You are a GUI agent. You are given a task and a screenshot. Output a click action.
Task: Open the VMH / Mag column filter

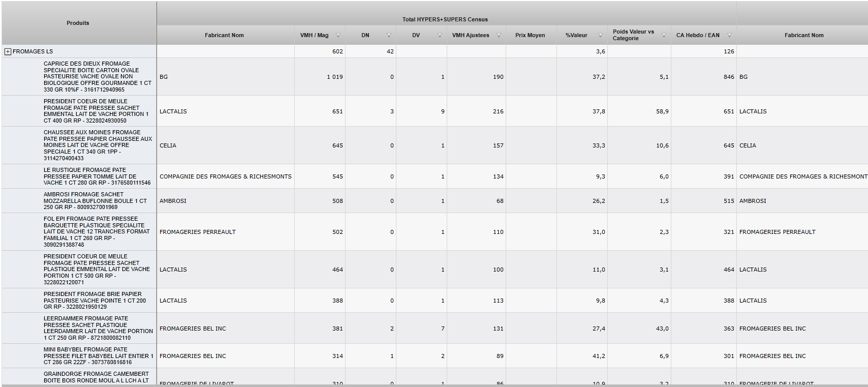(338, 36)
